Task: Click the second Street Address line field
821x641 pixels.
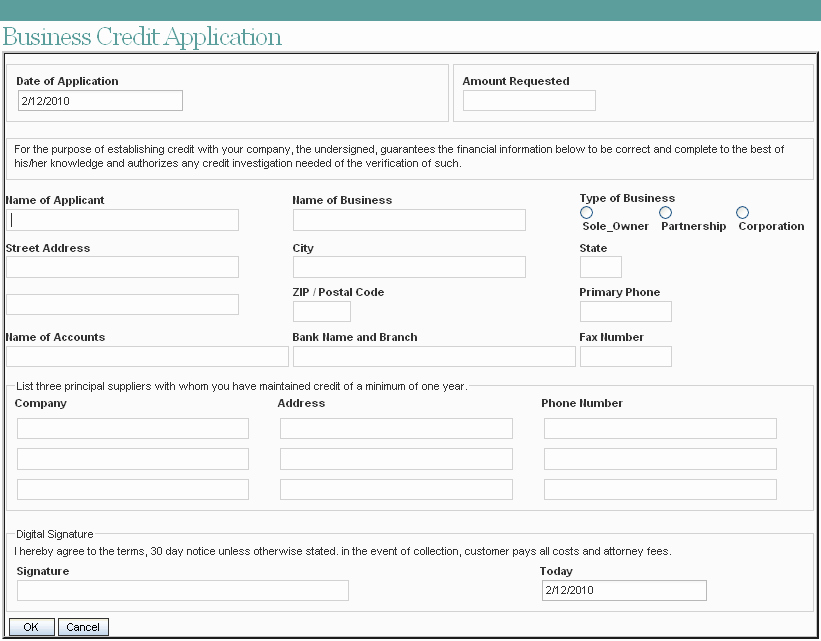Action: [x=122, y=304]
